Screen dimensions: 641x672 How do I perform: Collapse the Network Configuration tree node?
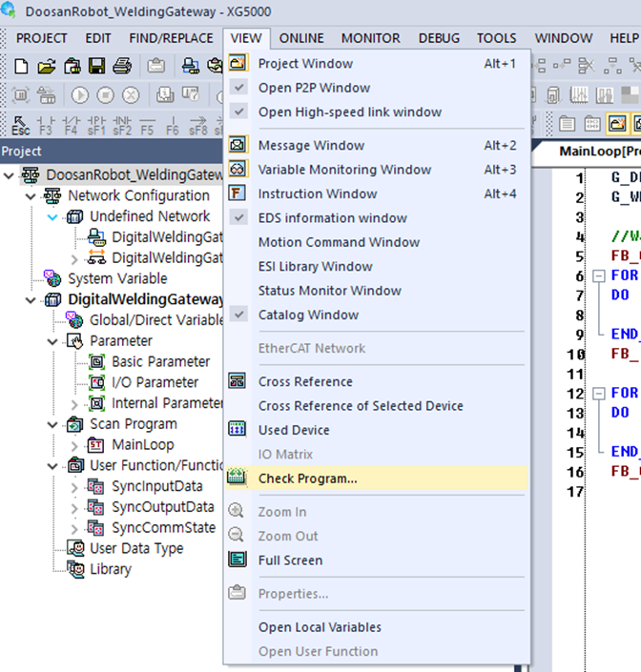coord(31,195)
